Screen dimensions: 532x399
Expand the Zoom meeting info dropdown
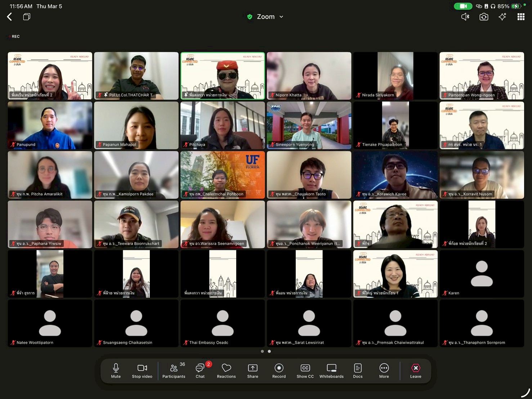(x=266, y=17)
